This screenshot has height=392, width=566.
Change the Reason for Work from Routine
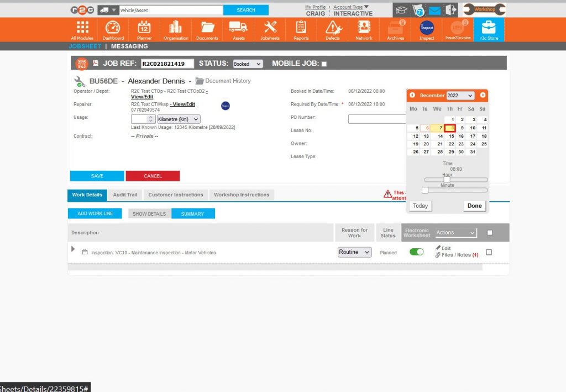(354, 252)
